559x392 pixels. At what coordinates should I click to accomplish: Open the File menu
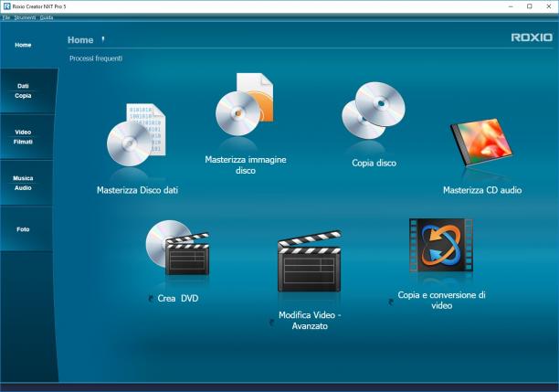[x=6, y=17]
